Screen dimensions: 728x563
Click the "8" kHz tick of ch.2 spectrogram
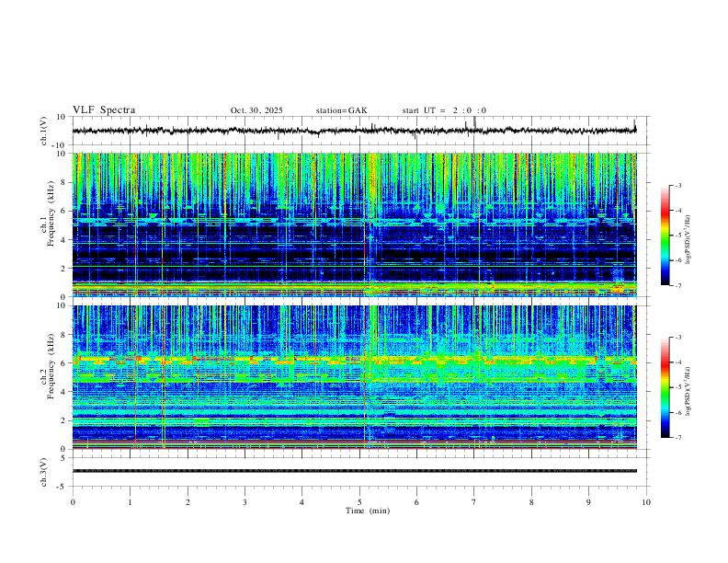[x=64, y=335]
